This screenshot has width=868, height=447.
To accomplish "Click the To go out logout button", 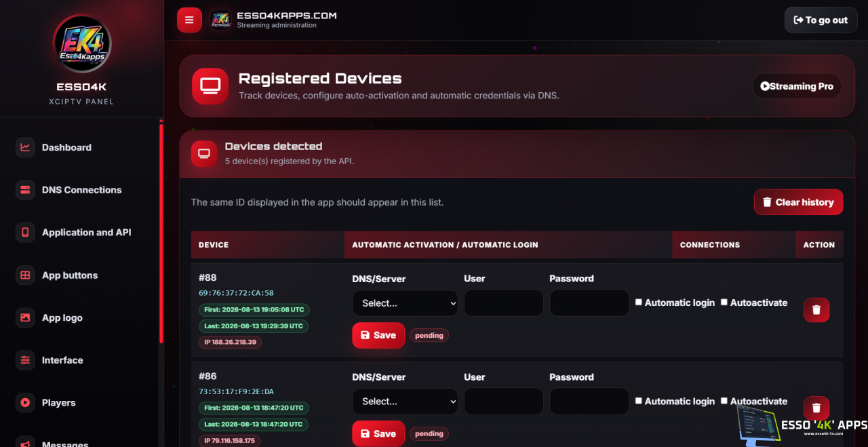I will (821, 20).
